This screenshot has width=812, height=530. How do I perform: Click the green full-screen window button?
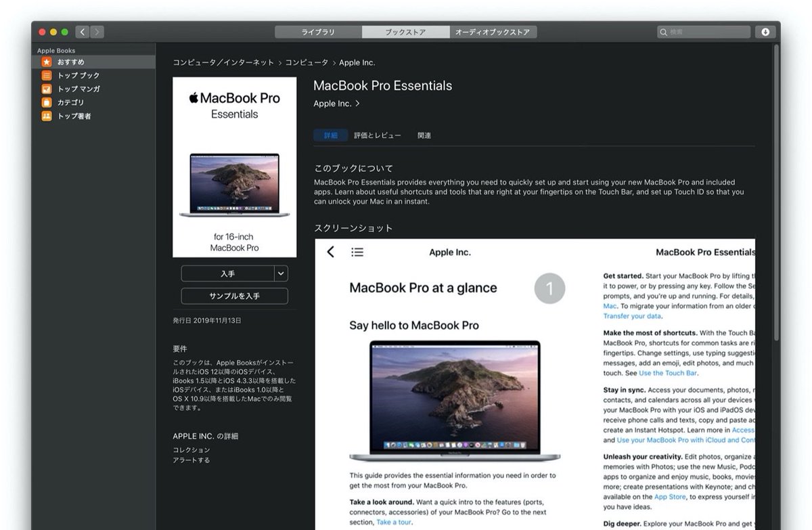64,32
